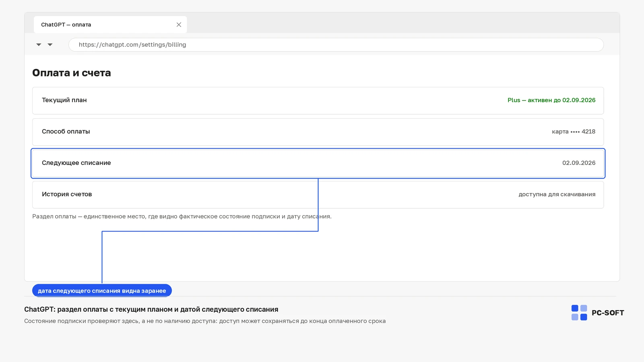Open the История счетов row
Viewport: 644px width, 362px height.
click(318, 195)
